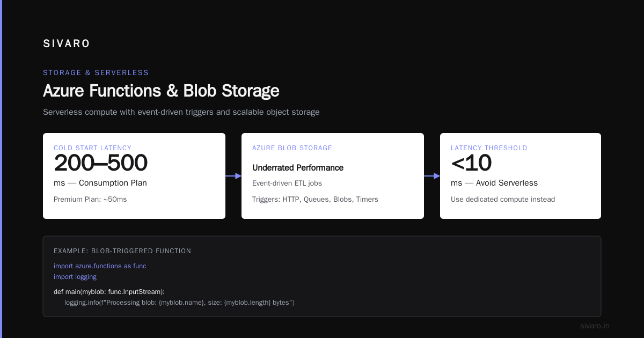Click the Azure Functions & Blob Storage title
The height and width of the screenshot is (338, 644).
(161, 91)
